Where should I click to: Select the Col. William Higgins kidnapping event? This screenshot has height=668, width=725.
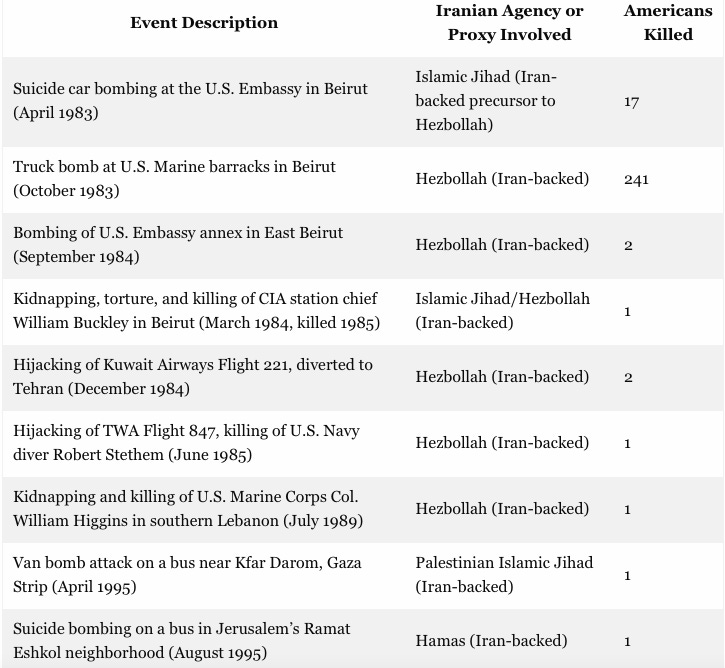(188, 509)
